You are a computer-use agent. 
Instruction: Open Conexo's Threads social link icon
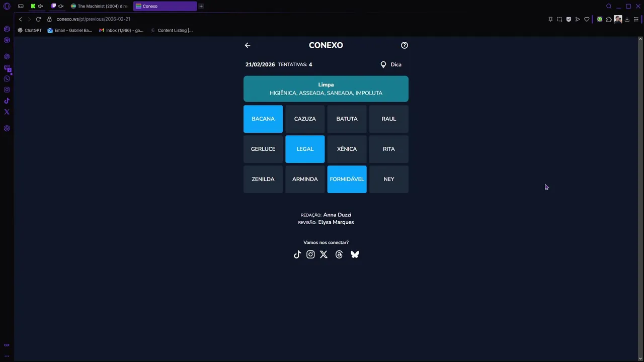pyautogui.click(x=339, y=254)
